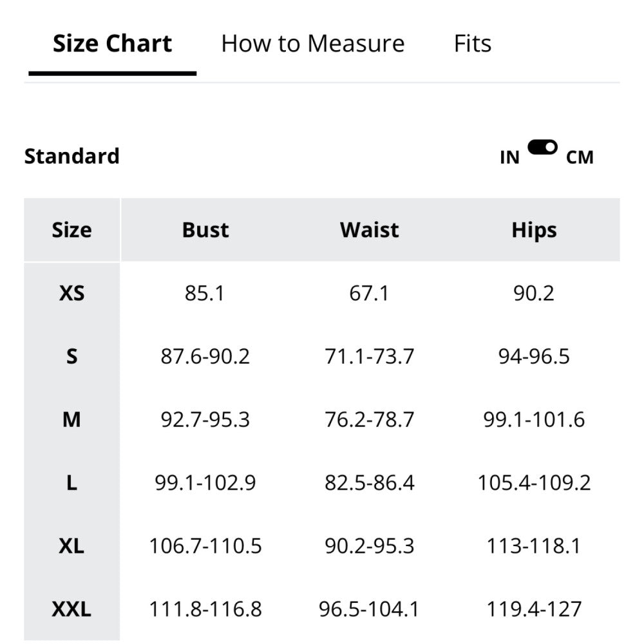Open the Fits tab

472,44
